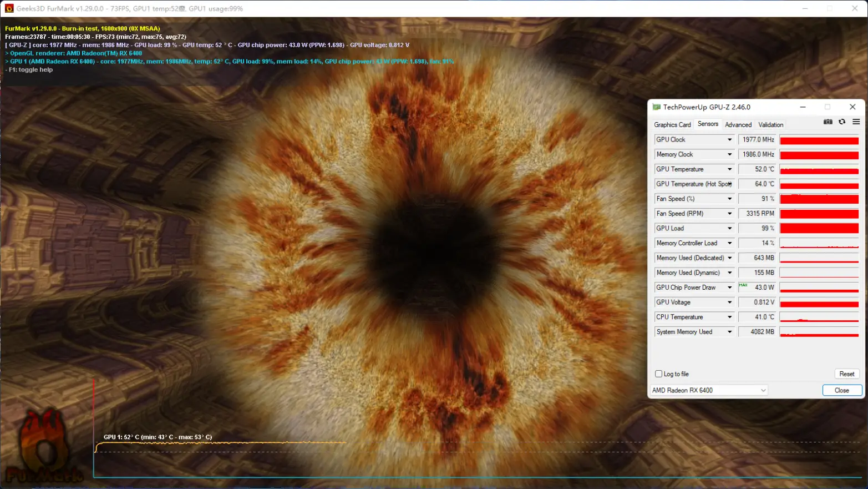Open the Fan Speed (%) dropdown
The width and height of the screenshot is (868, 489).
point(729,199)
